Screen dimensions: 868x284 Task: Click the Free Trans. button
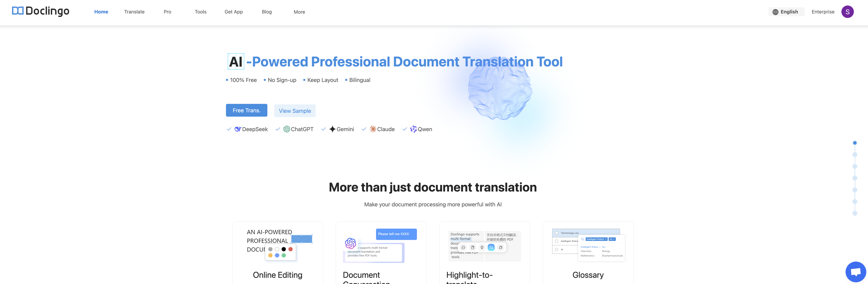pyautogui.click(x=246, y=110)
